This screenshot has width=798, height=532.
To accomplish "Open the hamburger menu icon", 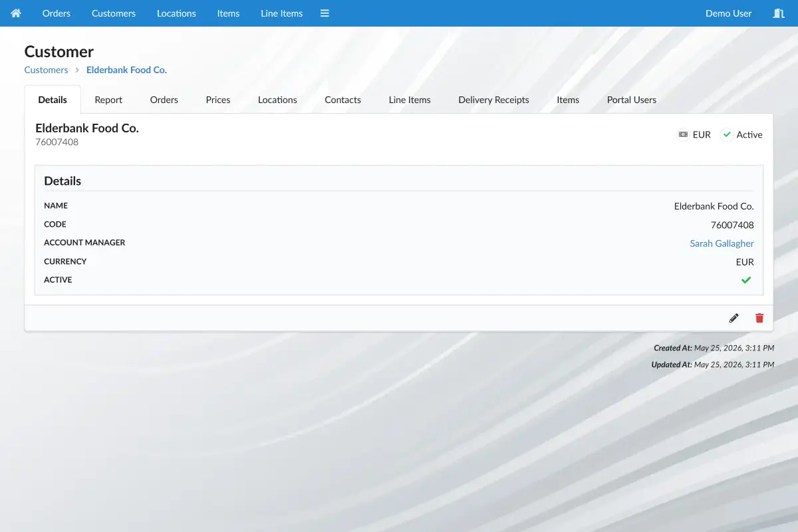I will [x=325, y=13].
